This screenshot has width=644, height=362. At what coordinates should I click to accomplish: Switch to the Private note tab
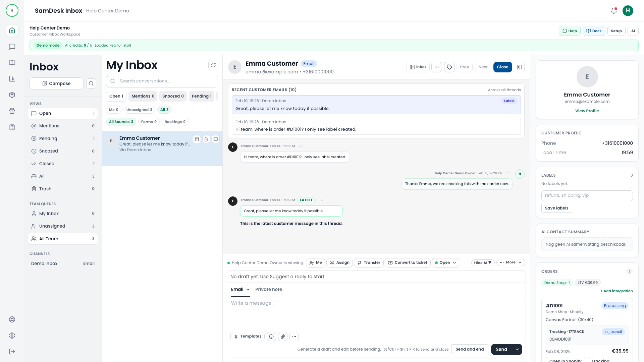coord(269,289)
